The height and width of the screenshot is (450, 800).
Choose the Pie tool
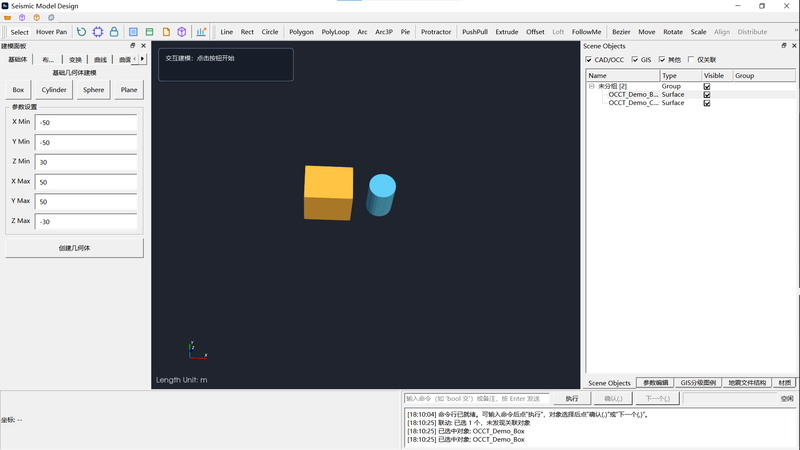click(405, 32)
